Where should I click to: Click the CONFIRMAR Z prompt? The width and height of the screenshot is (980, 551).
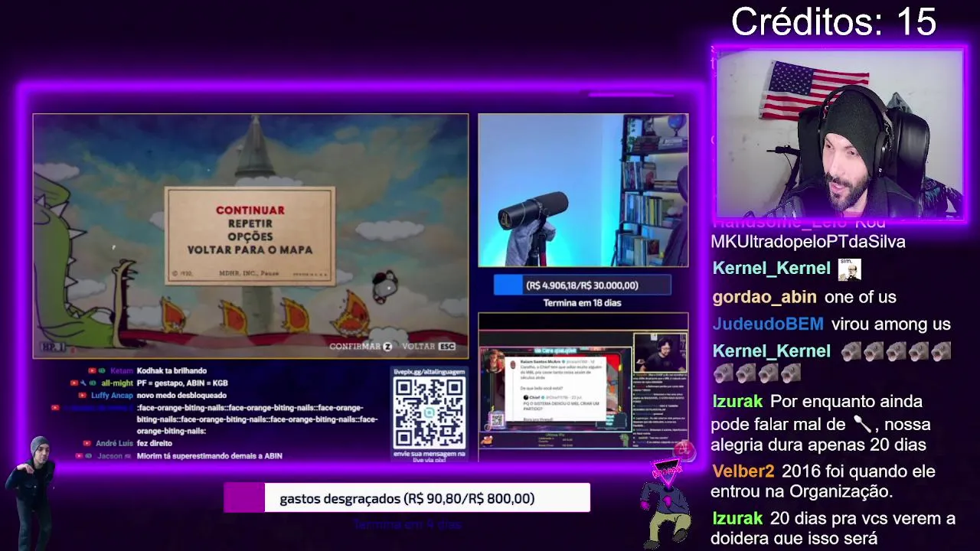tap(361, 347)
